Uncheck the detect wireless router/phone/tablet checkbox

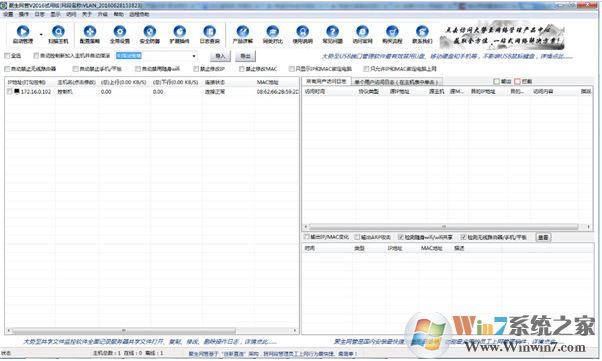(463, 237)
